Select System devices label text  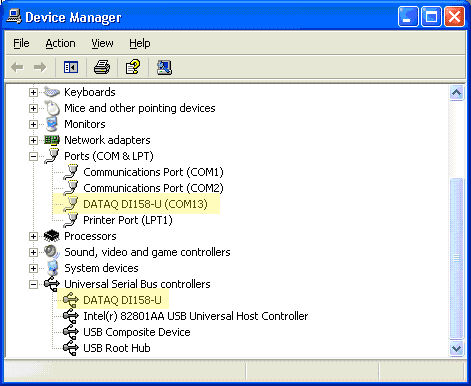point(101,268)
